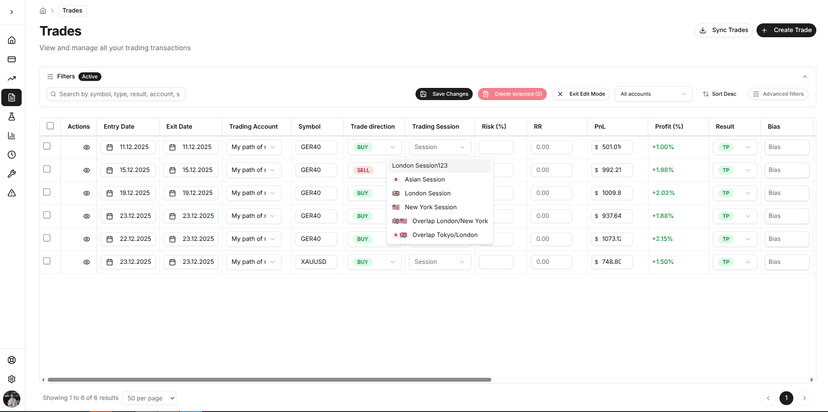Edit the PnL field showing 501.0
This screenshot has height=412, width=828.
(x=612, y=147)
